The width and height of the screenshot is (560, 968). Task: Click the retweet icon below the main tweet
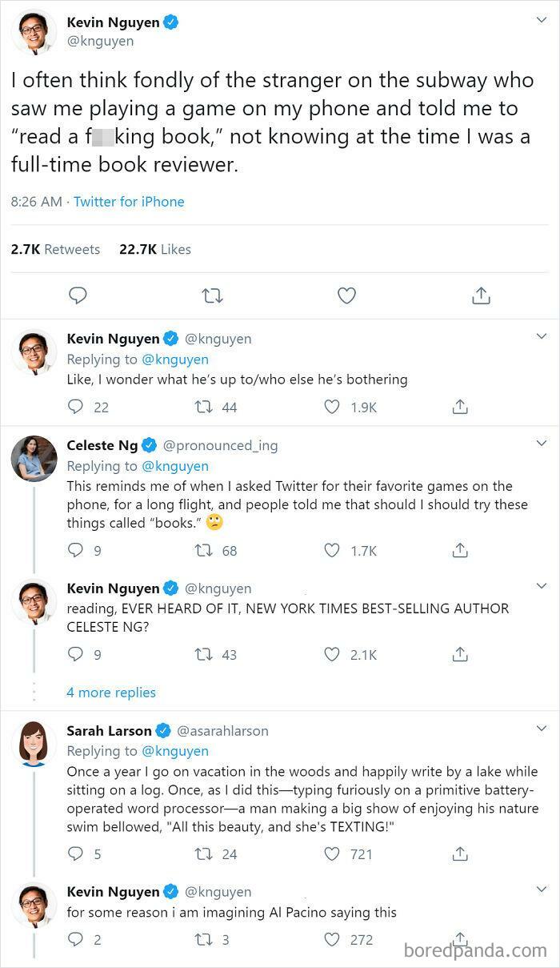tap(212, 295)
